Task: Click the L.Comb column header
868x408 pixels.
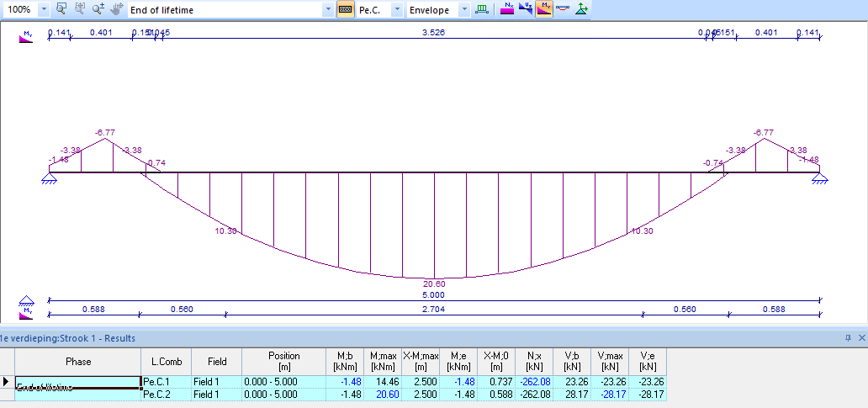Action: (167, 362)
